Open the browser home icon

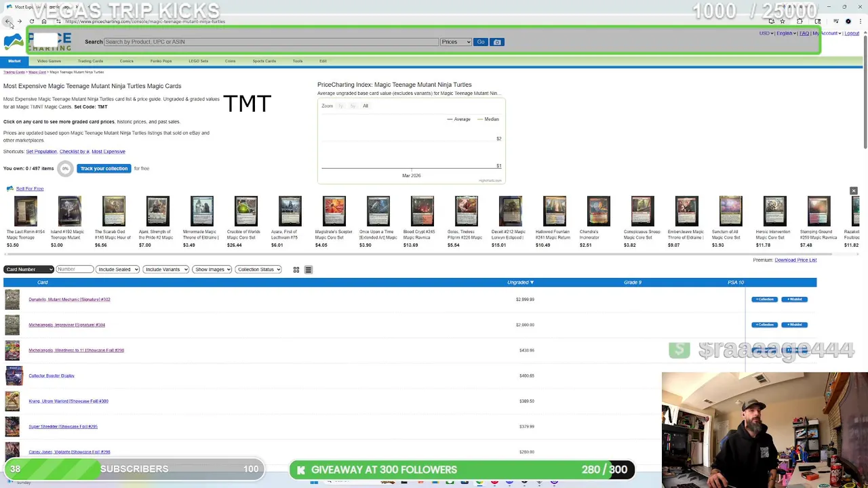tap(44, 22)
